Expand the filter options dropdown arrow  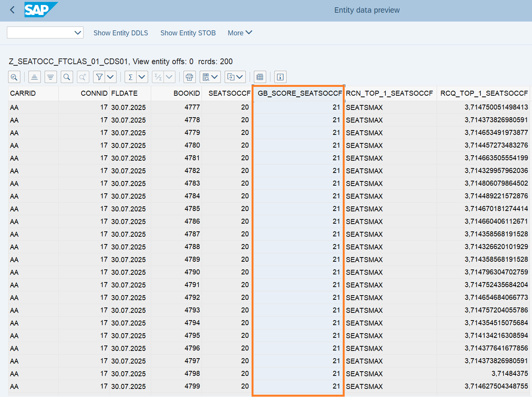[111, 77]
